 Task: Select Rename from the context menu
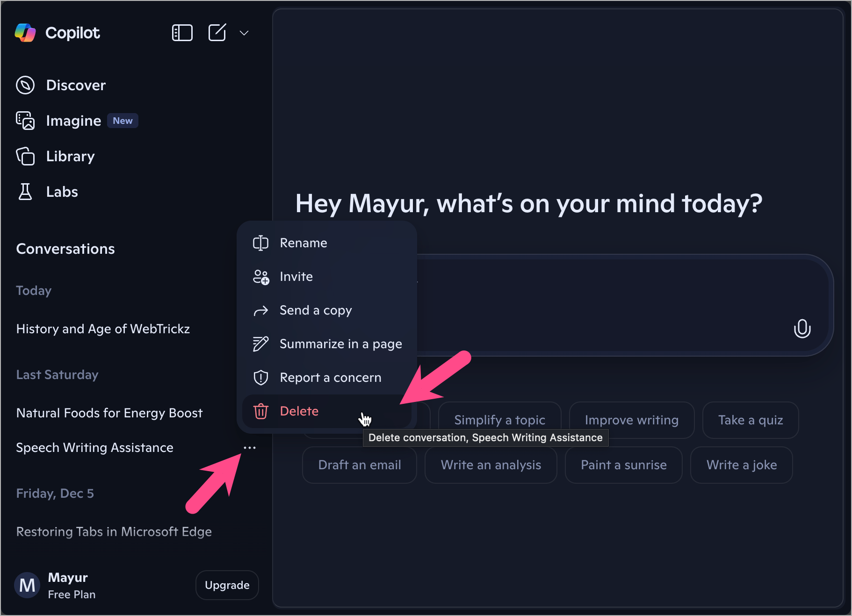point(303,243)
